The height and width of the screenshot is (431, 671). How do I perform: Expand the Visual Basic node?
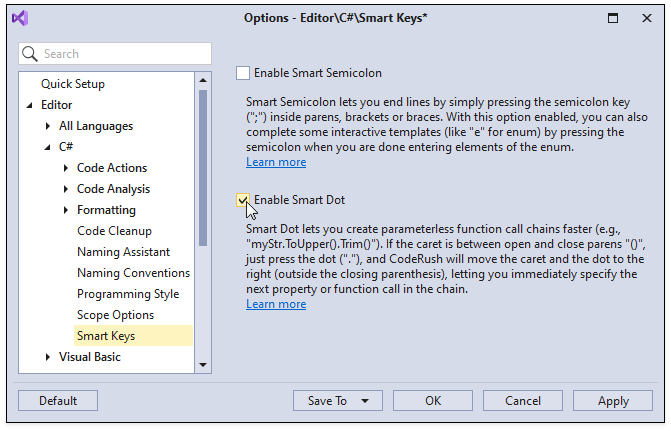[48, 357]
